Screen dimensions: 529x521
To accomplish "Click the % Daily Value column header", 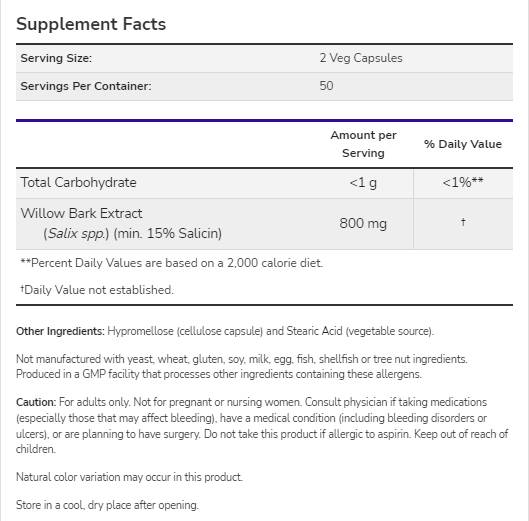I will pyautogui.click(x=463, y=144).
